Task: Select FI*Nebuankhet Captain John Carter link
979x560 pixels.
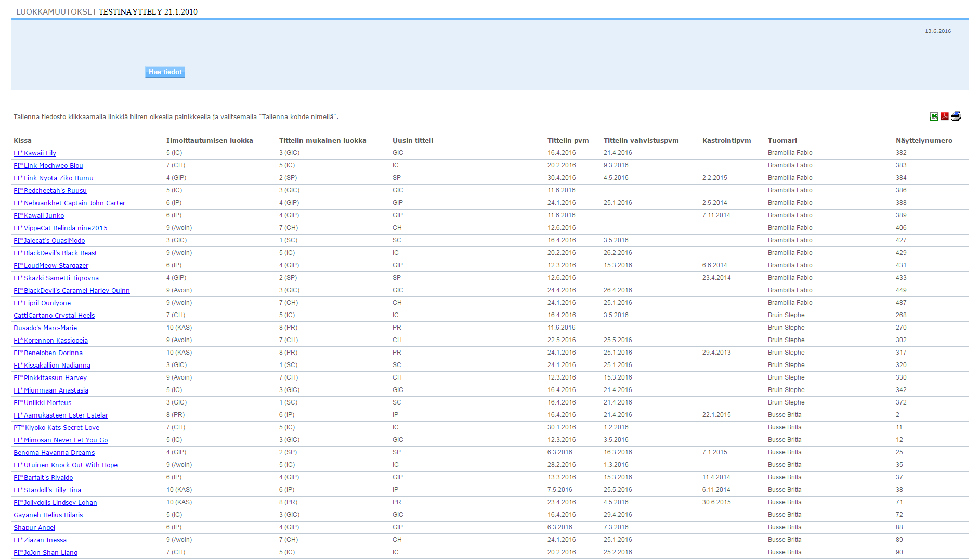Action: 69,203
